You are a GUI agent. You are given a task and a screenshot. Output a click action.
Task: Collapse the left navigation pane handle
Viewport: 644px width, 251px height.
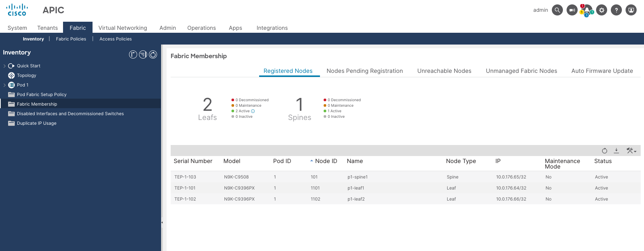(x=162, y=222)
